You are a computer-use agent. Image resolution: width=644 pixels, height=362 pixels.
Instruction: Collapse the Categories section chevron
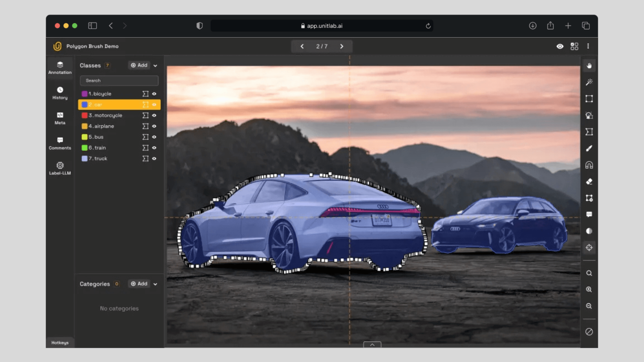tap(155, 284)
